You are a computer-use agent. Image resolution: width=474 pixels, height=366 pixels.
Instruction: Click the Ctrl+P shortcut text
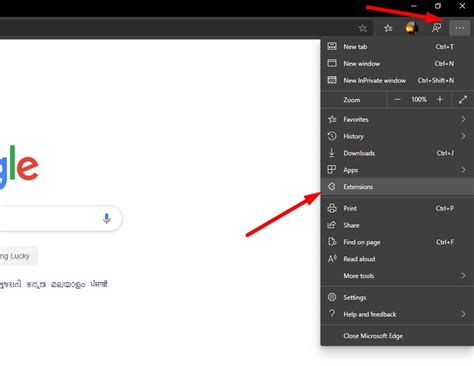[445, 208]
